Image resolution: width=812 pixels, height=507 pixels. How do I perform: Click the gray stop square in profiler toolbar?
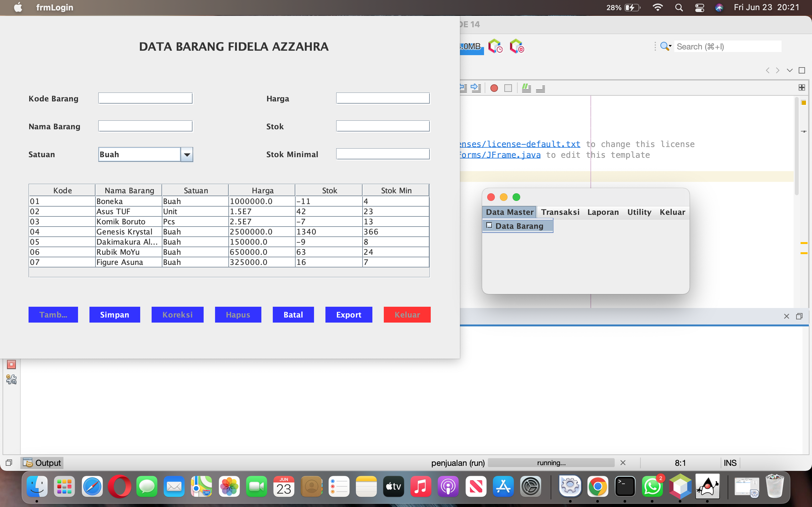tap(508, 88)
